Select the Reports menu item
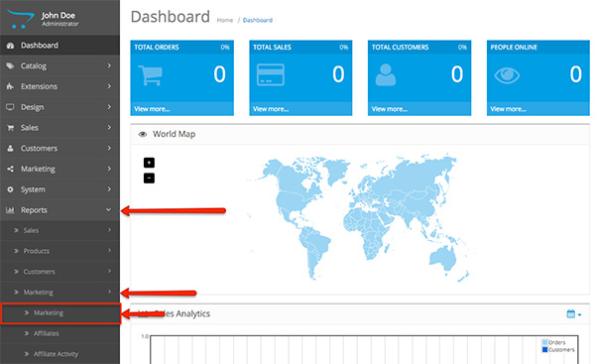Viewport: 595px width, 364px height. pyautogui.click(x=59, y=210)
